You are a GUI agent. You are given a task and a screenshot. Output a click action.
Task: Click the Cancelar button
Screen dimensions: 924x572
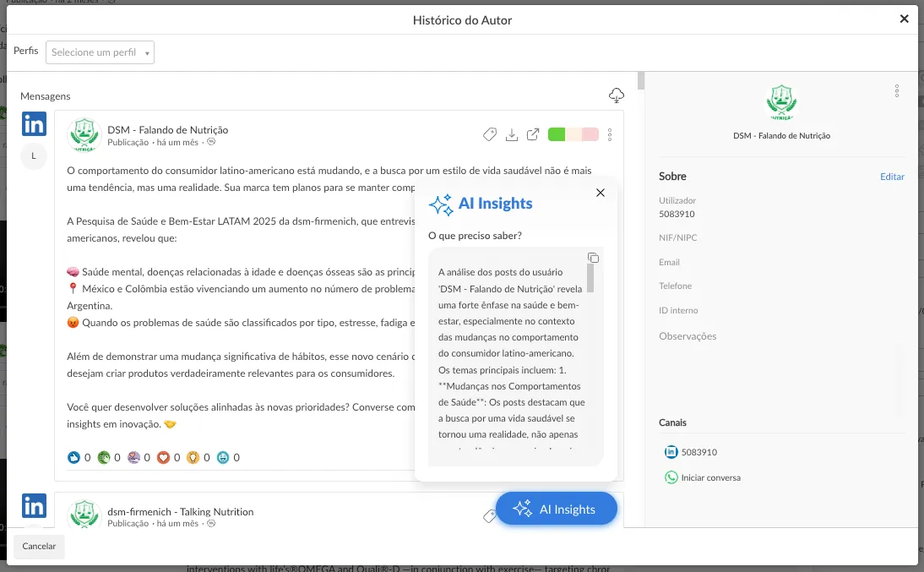(39, 546)
